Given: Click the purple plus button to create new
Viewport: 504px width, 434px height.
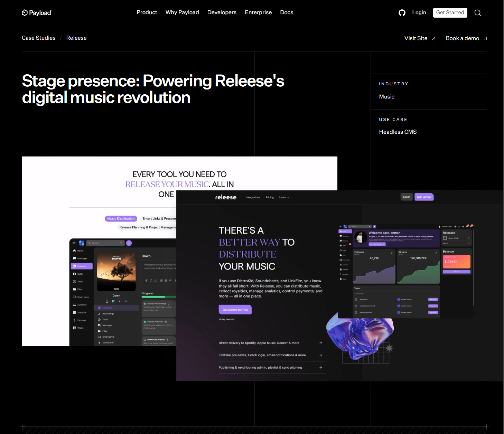Looking at the screenshot, I should tap(129, 243).
